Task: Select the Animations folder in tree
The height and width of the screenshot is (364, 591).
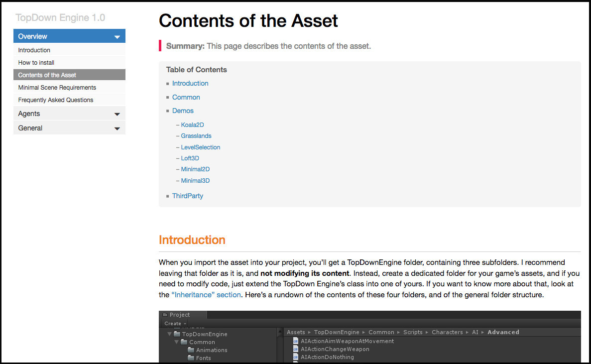Action: click(x=212, y=350)
